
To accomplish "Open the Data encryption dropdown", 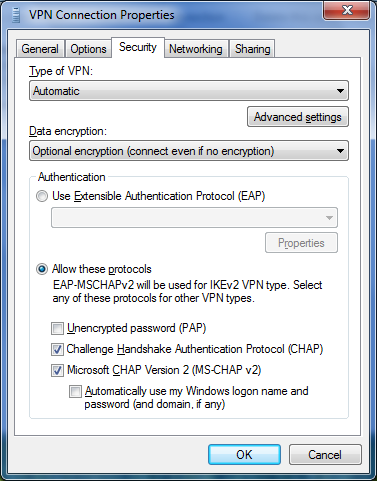I will point(189,151).
